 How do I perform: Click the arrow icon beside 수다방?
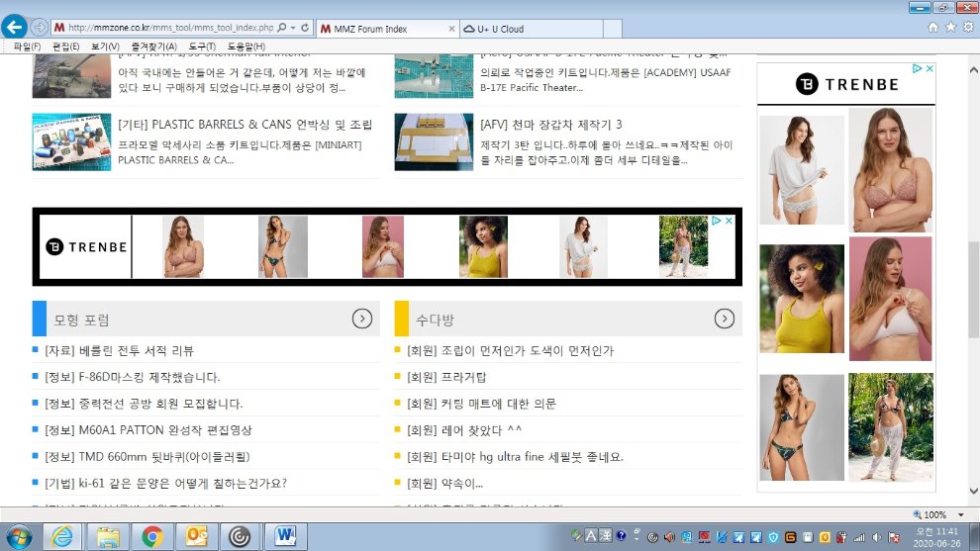coord(725,319)
